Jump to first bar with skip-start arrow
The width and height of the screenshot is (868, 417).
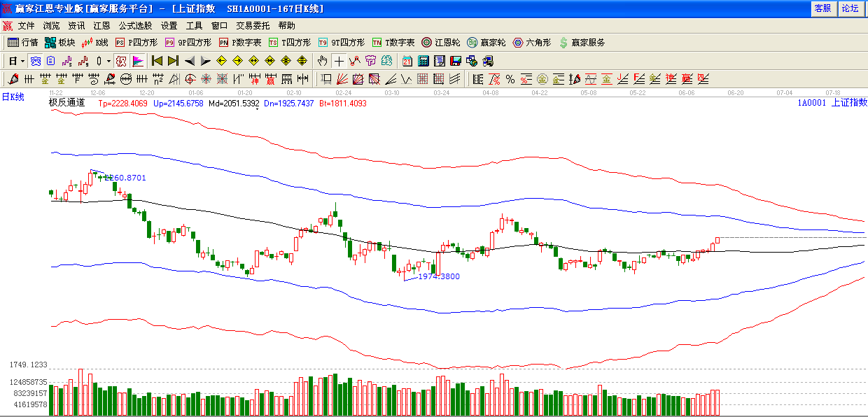point(157,61)
